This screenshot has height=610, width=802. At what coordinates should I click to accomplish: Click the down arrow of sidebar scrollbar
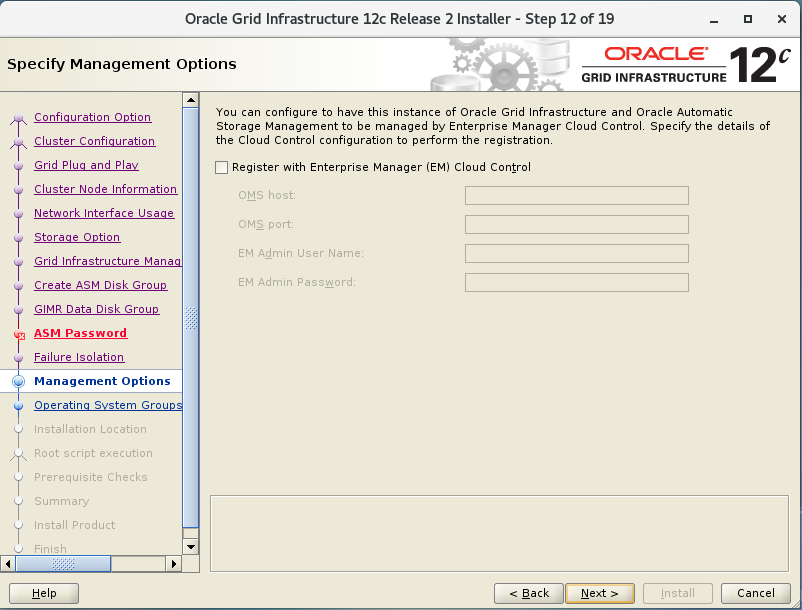click(x=191, y=547)
